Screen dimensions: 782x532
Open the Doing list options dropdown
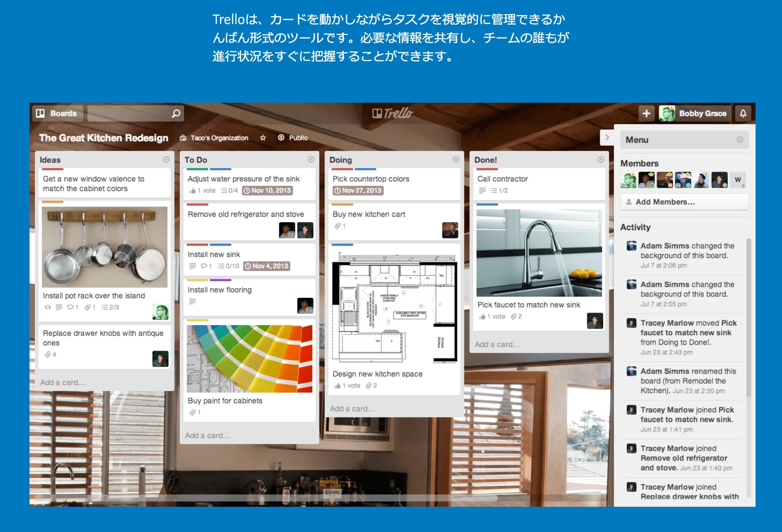(x=456, y=159)
